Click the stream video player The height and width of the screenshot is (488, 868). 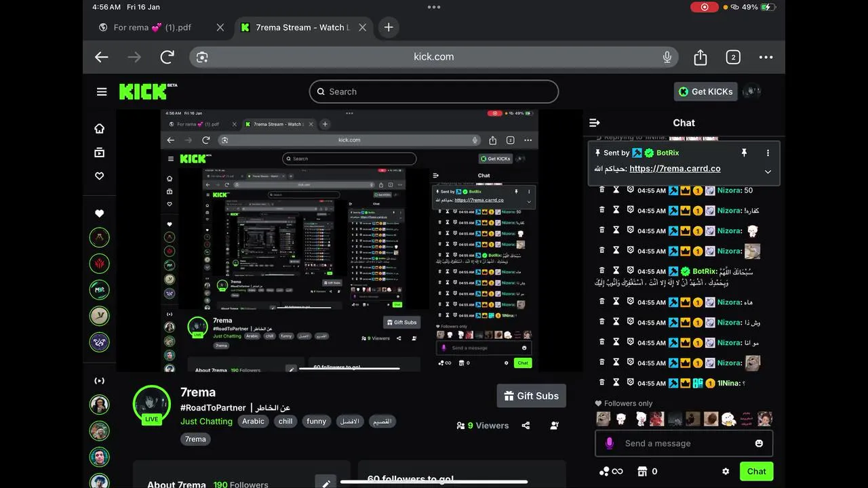(349, 241)
